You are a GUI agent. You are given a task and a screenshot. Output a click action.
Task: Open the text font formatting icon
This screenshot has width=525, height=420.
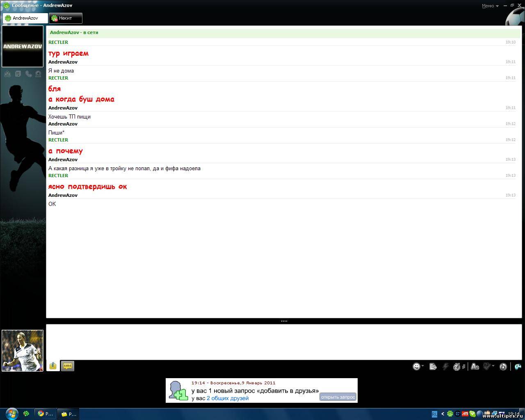point(475,366)
